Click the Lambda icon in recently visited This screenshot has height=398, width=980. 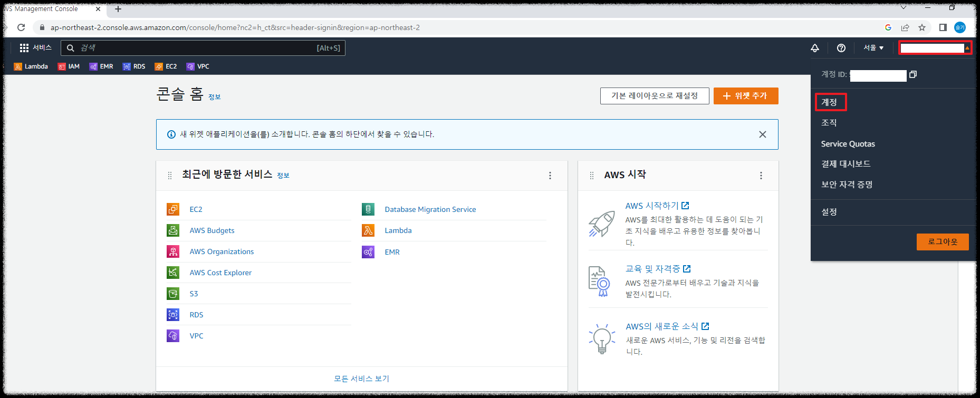point(368,230)
